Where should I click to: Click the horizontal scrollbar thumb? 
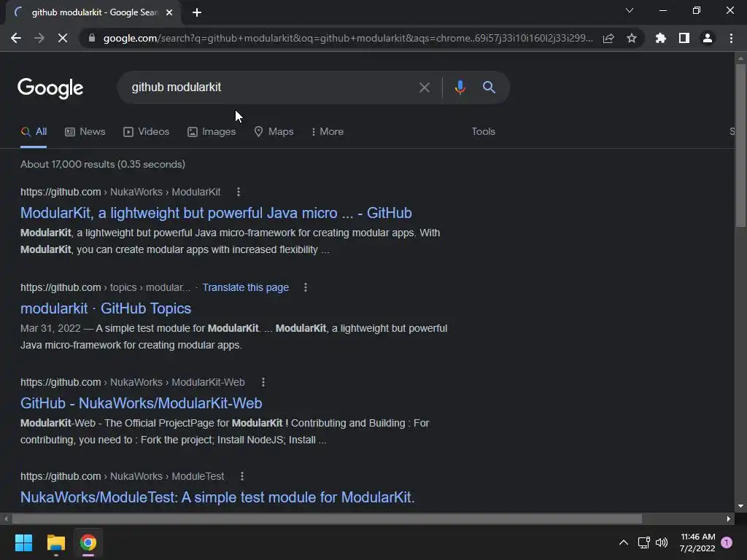click(x=327, y=518)
